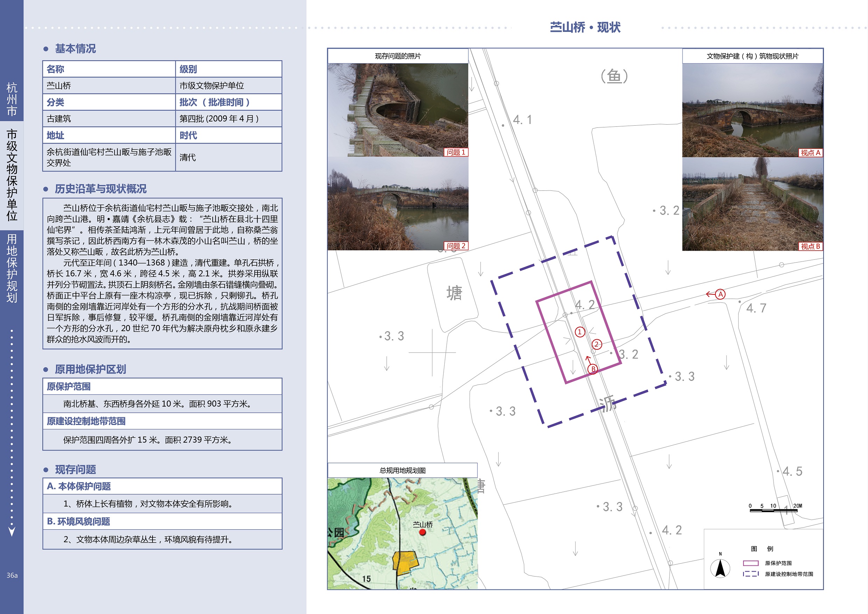
Task: Click viewpoint marker B on the map
Action: [593, 369]
